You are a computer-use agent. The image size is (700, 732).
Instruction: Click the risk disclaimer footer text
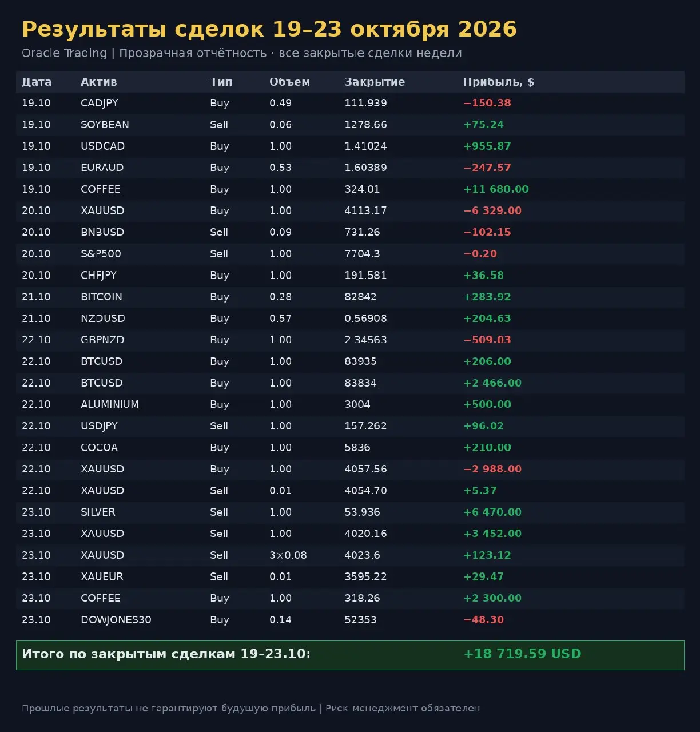click(250, 709)
